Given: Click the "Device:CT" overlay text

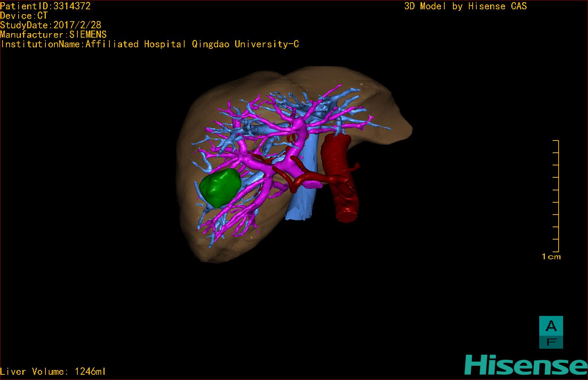Looking at the screenshot, I should pyautogui.click(x=24, y=16).
